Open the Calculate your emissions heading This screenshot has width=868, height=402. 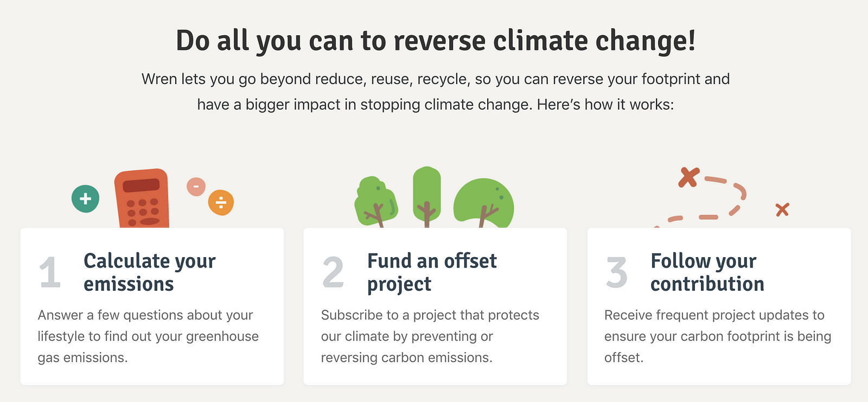[149, 272]
